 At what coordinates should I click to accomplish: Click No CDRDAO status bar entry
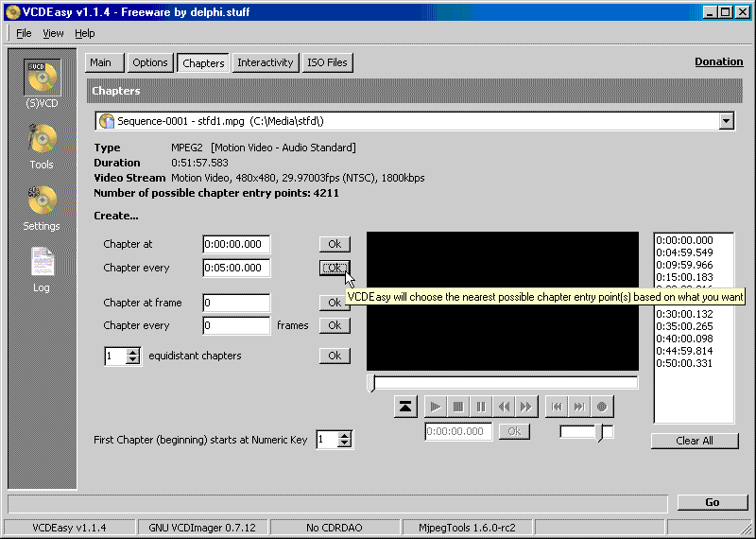[335, 528]
